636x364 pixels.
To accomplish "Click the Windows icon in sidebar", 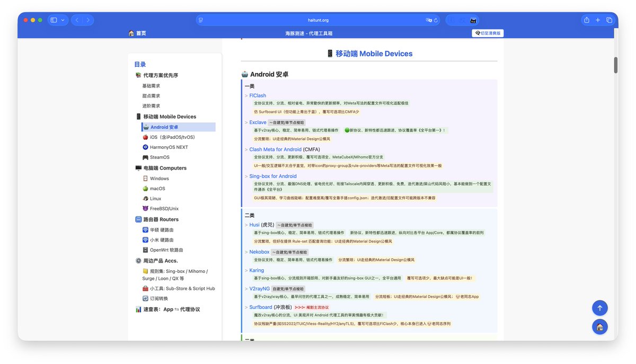I will pyautogui.click(x=145, y=179).
